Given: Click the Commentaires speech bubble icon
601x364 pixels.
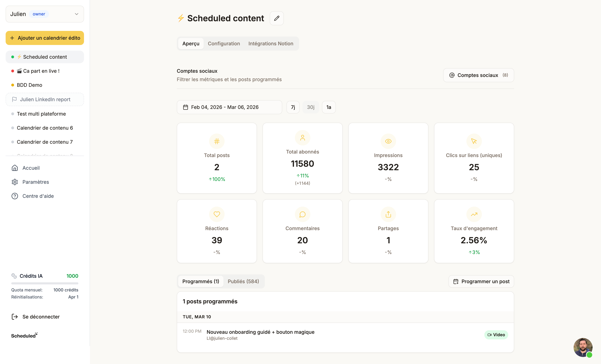Looking at the screenshot, I should click(x=302, y=214).
